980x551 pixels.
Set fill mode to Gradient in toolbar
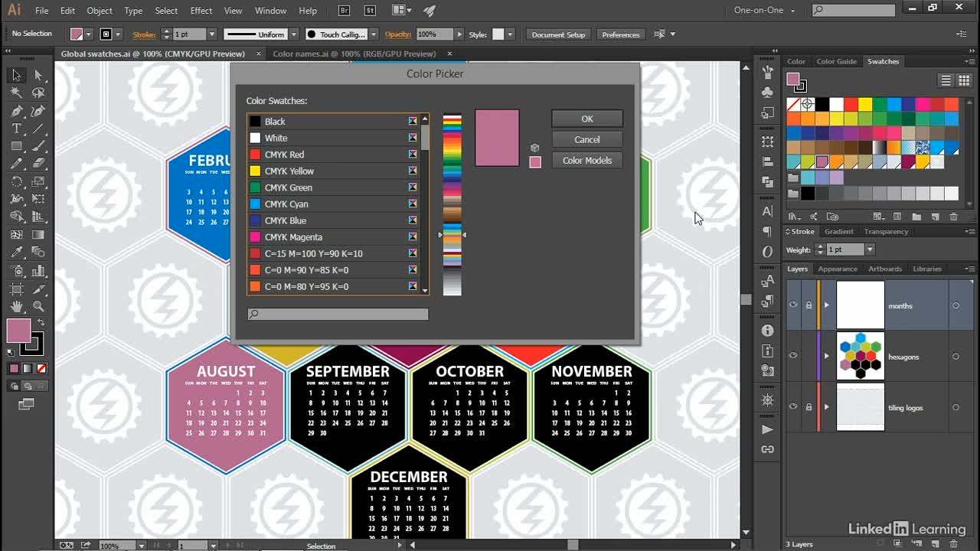pyautogui.click(x=28, y=369)
